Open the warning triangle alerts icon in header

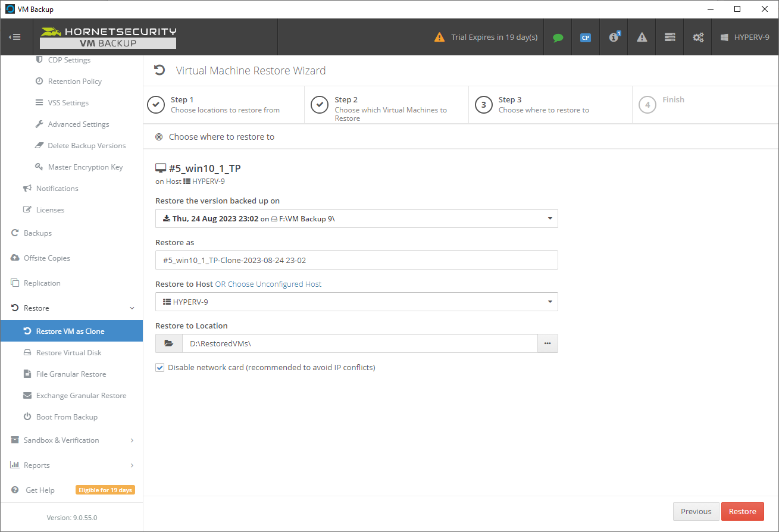coord(642,37)
